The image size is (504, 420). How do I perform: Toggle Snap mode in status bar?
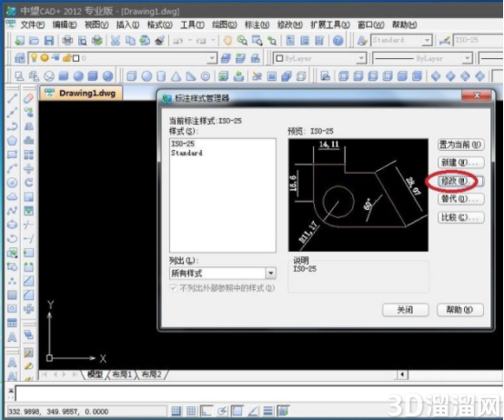click(176, 410)
